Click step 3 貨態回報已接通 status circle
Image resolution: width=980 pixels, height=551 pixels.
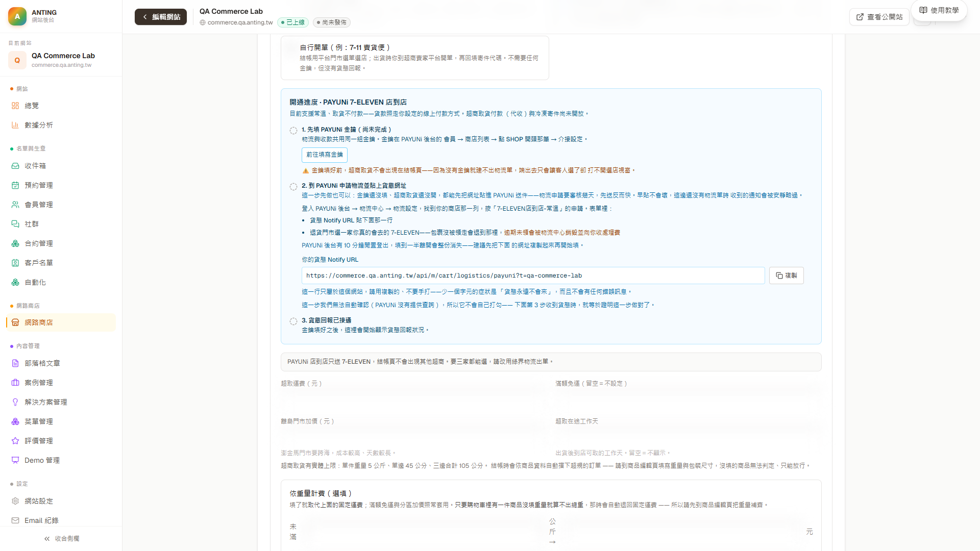pos(293,321)
